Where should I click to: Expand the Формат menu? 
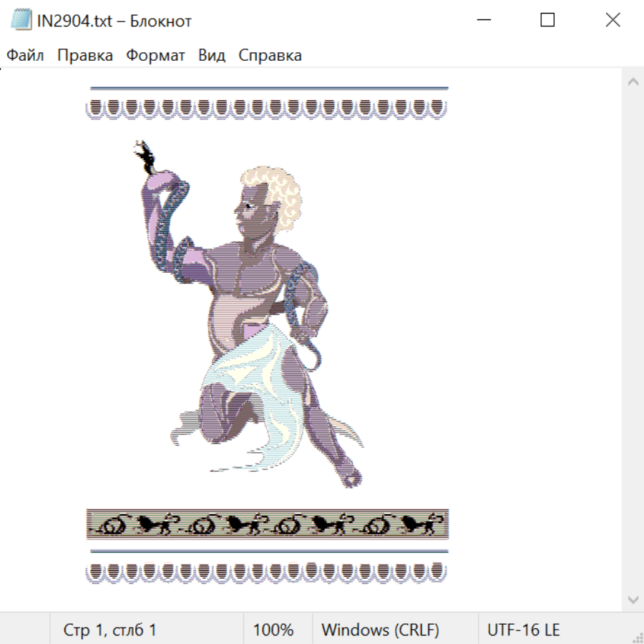pos(155,56)
